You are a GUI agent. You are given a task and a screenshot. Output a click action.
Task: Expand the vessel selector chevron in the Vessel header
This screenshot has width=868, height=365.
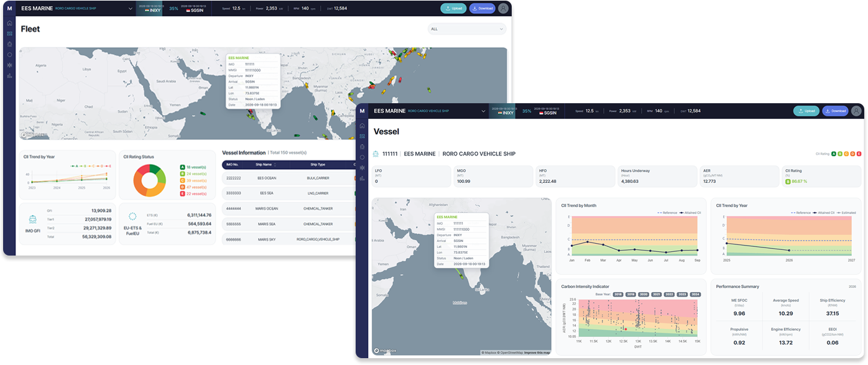[x=483, y=111]
